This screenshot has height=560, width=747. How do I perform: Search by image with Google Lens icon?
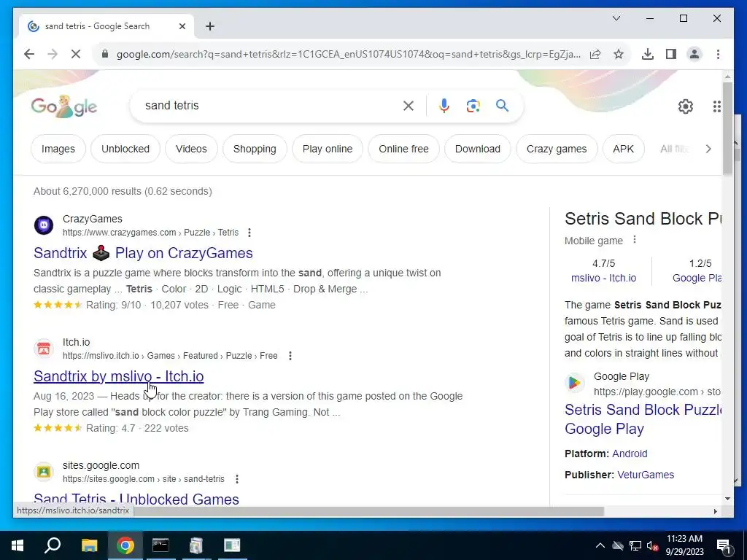point(473,106)
